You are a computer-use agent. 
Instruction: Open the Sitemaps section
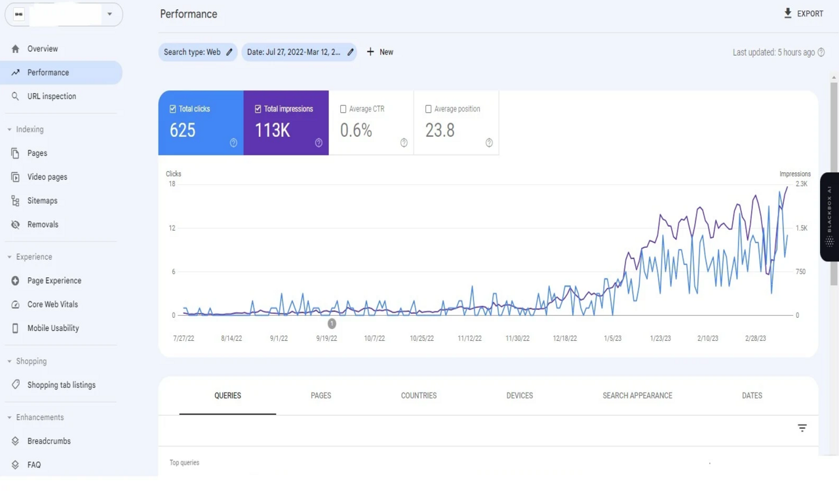[42, 201]
